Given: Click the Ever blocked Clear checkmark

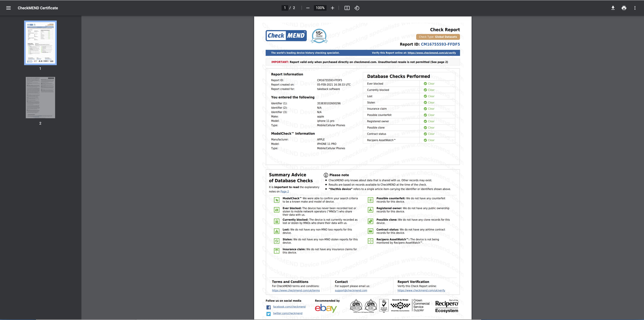Looking at the screenshot, I should [425, 84].
